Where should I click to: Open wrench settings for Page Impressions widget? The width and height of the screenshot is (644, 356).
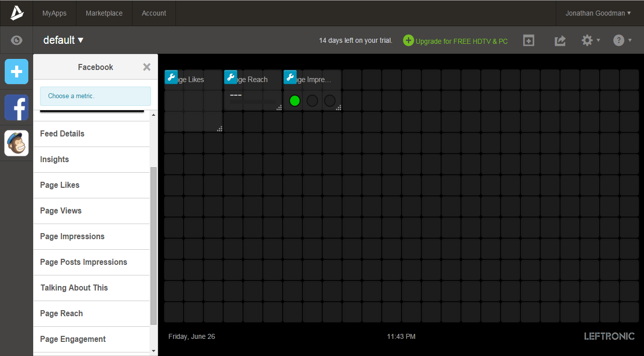click(x=290, y=77)
